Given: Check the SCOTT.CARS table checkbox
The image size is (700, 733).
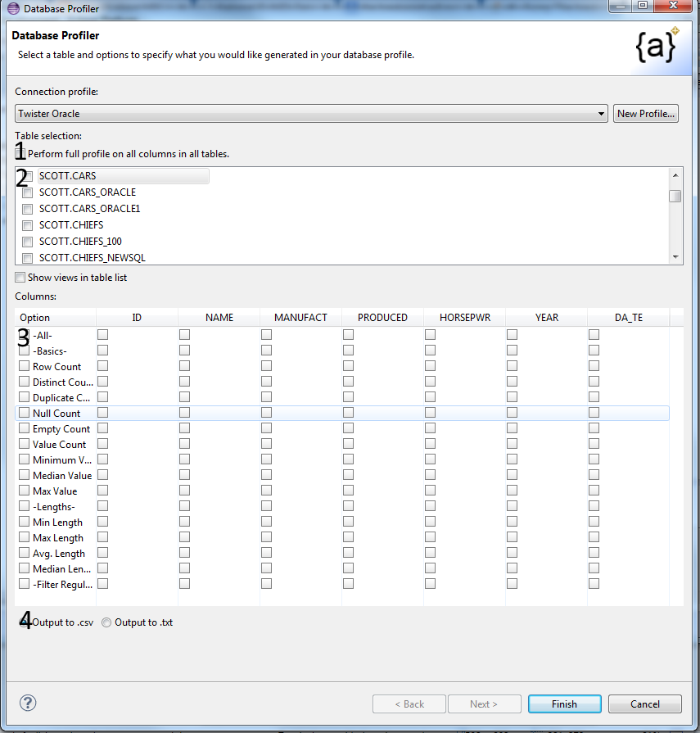Looking at the screenshot, I should pyautogui.click(x=27, y=175).
